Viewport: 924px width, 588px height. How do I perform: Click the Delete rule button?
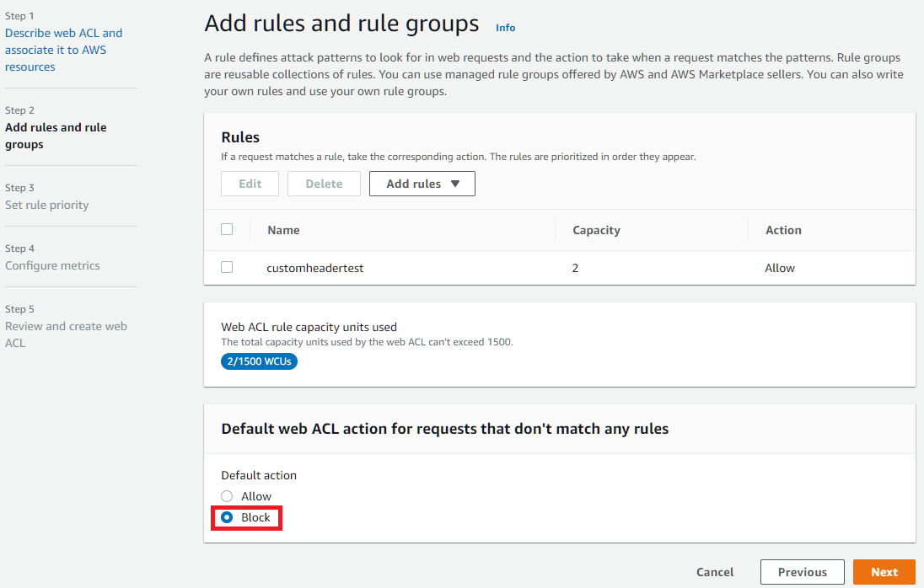(324, 184)
